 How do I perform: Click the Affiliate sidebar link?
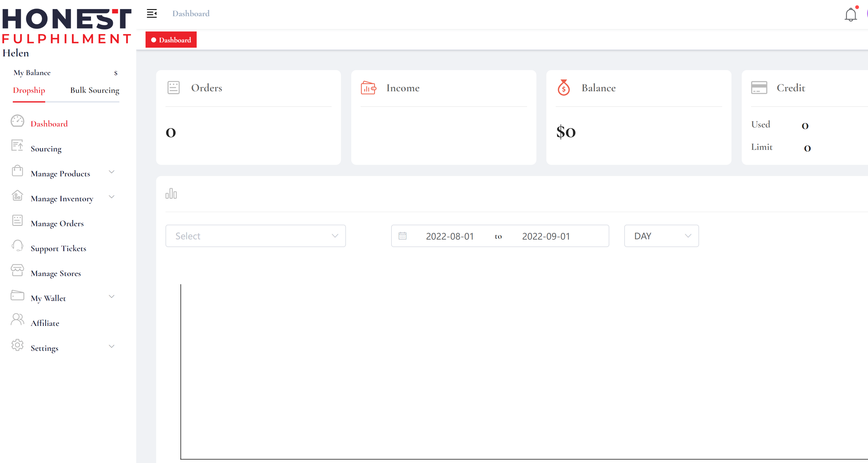pos(46,323)
